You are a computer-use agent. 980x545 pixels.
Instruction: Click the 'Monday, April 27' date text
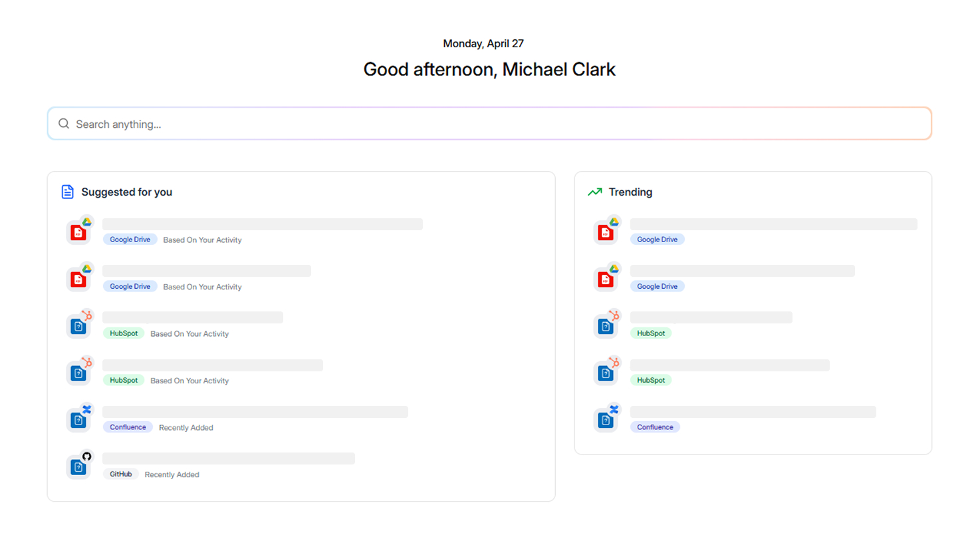click(483, 43)
